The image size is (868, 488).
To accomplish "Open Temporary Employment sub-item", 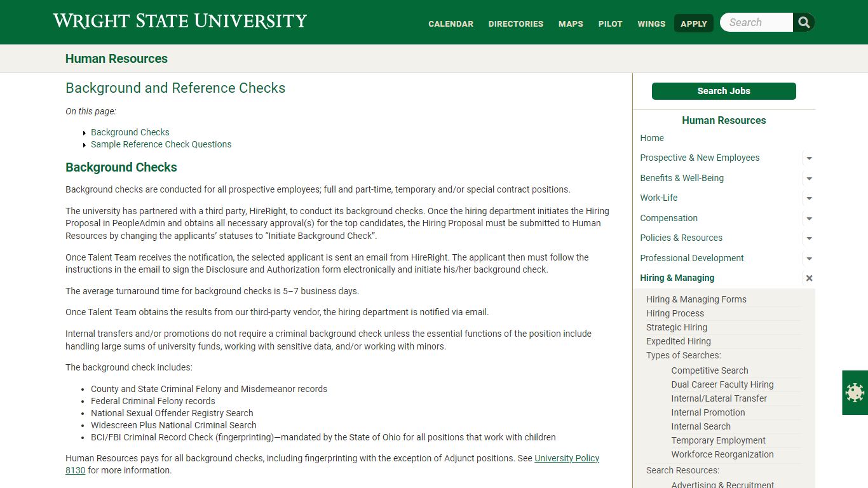I will (x=719, y=440).
